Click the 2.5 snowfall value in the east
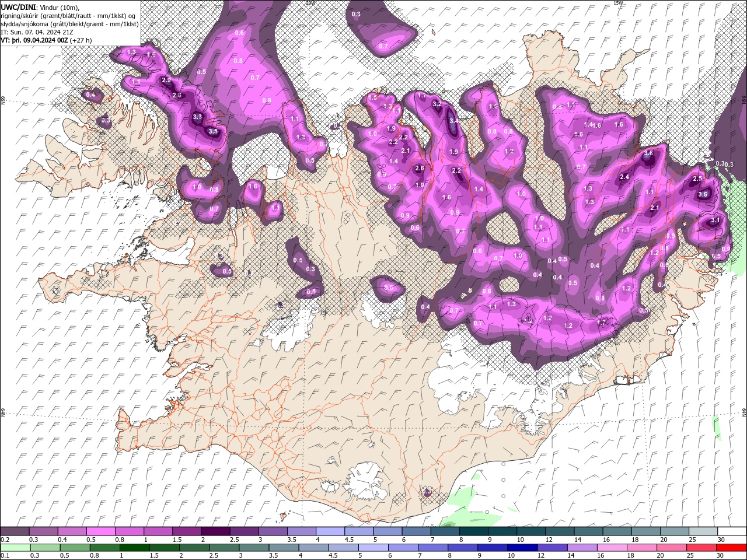 [x=697, y=178]
